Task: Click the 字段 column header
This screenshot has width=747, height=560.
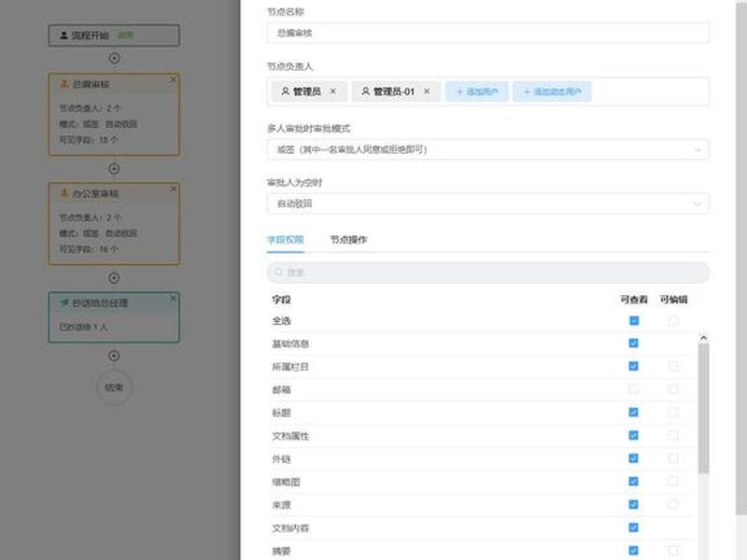Action: coord(281,300)
